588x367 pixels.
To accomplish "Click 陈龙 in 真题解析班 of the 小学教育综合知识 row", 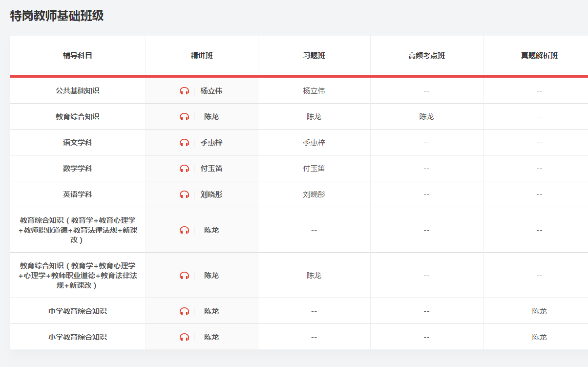I will click(540, 337).
